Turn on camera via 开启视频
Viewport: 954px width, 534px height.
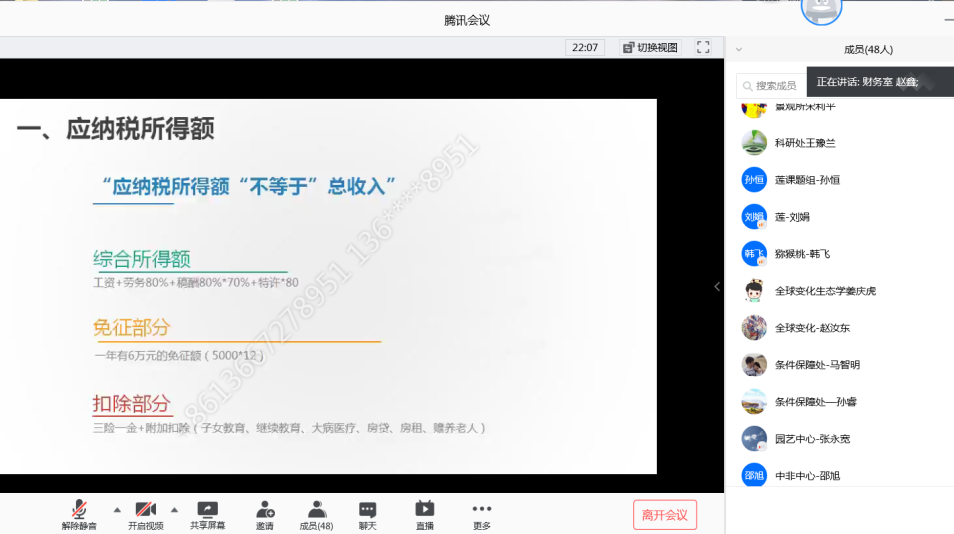(x=145, y=514)
